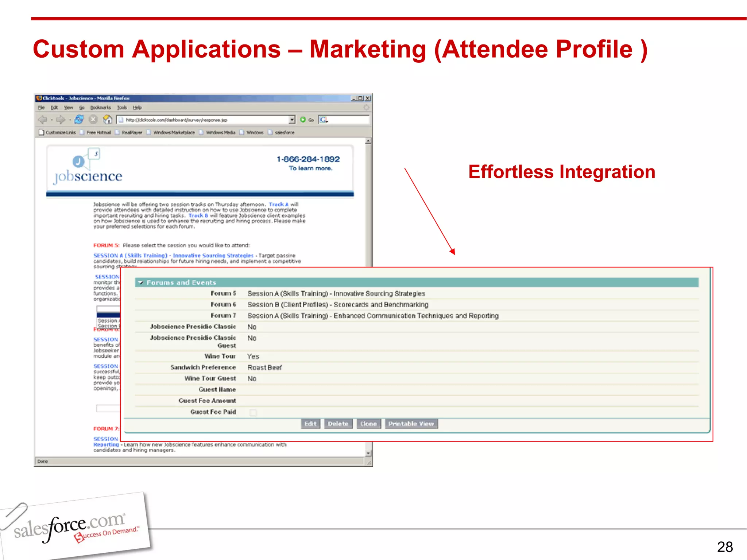Click the Printable View button
The image size is (747, 560).
tap(411, 424)
